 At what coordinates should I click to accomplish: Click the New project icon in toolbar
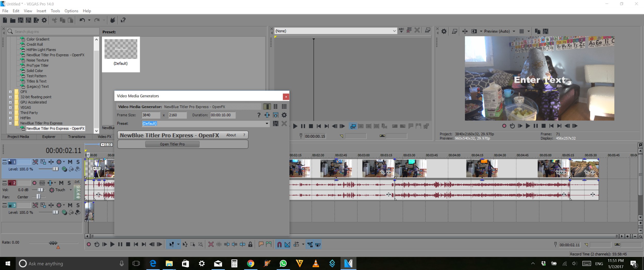click(x=5, y=20)
